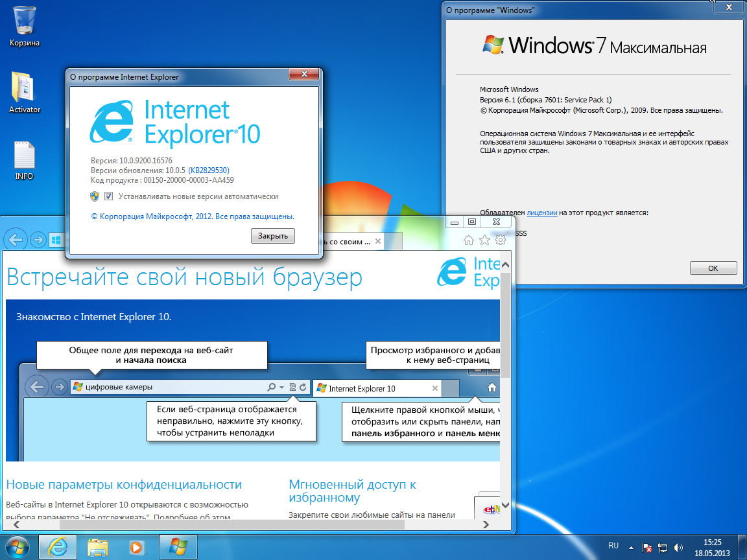Click 'Встречайте свой новый браузер' headline

click(x=184, y=277)
